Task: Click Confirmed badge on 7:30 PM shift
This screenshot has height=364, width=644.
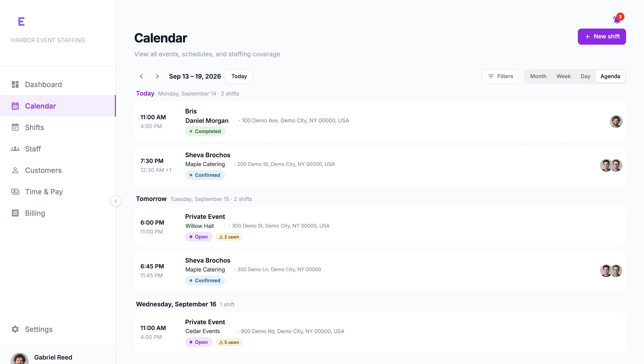Action: coord(205,175)
